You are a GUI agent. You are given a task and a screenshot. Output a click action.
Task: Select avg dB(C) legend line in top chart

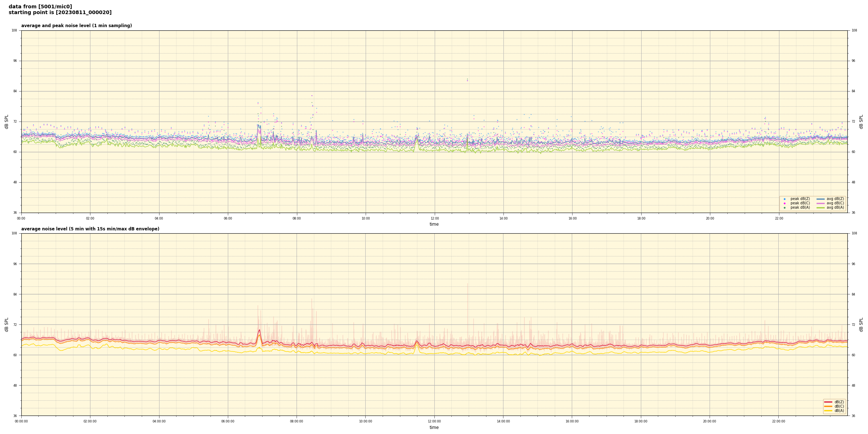820,203
